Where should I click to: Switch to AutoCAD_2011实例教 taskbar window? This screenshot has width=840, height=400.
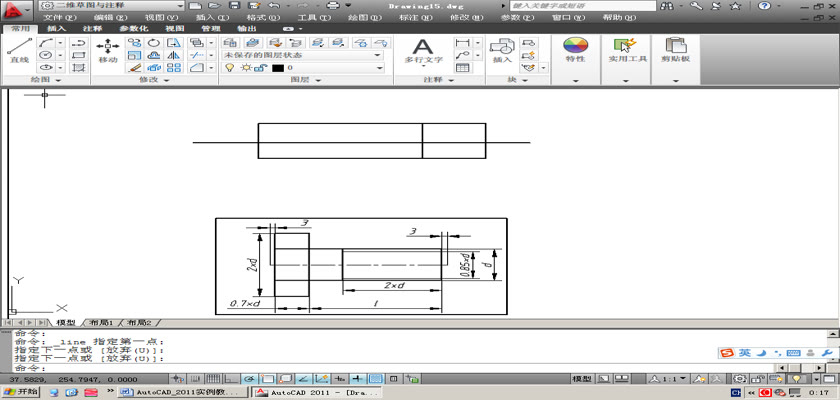point(183,393)
